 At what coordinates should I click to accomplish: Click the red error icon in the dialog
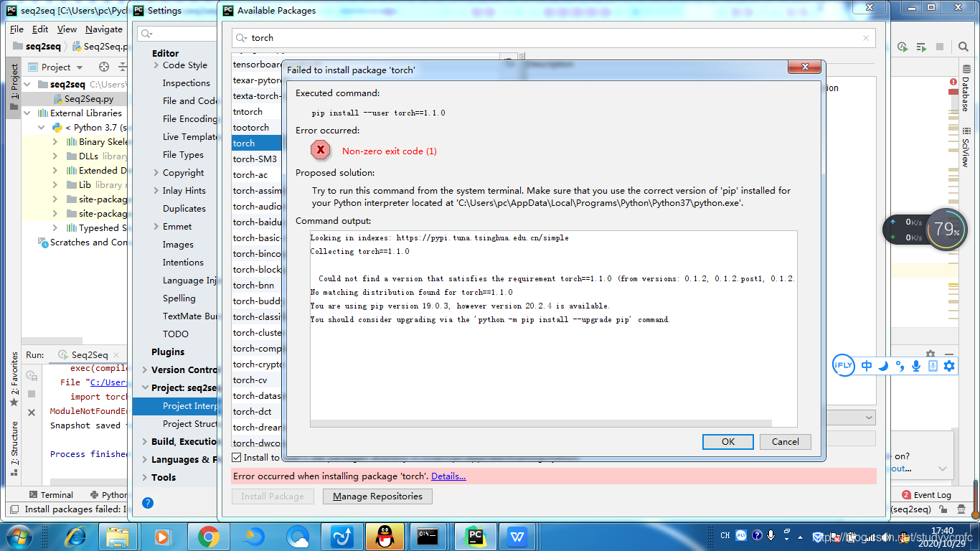tap(320, 150)
